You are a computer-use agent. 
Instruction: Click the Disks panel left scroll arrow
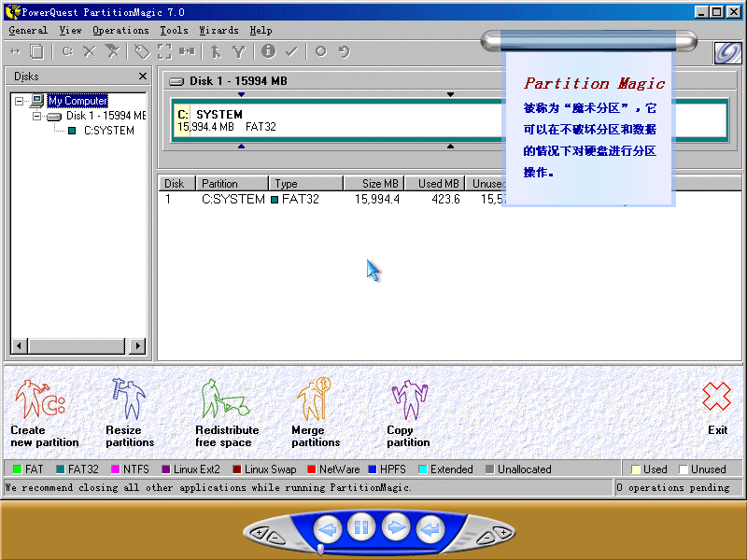(19, 345)
